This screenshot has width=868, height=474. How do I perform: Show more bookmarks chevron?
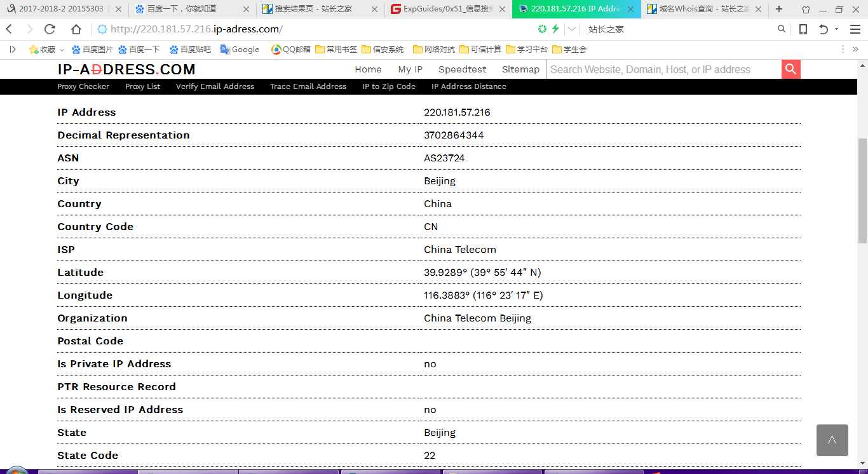(856, 49)
